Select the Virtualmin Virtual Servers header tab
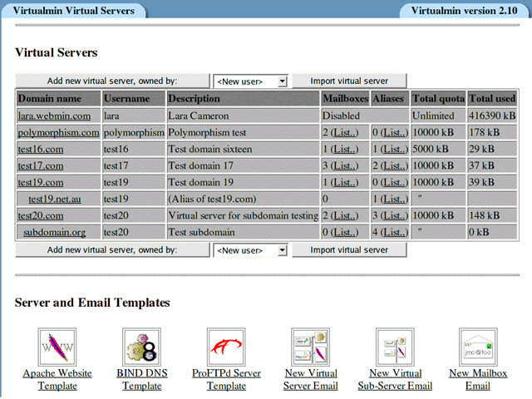This screenshot has height=399, width=532. click(71, 10)
